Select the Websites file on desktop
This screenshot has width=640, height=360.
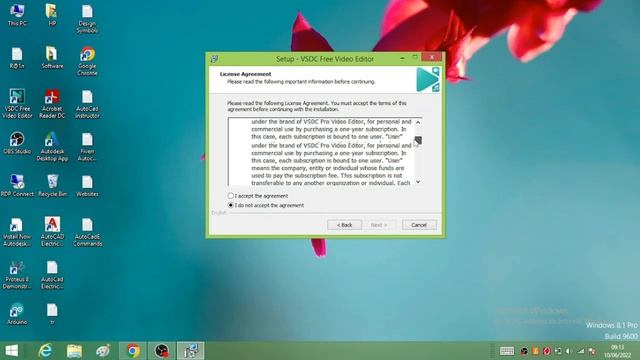point(87,186)
